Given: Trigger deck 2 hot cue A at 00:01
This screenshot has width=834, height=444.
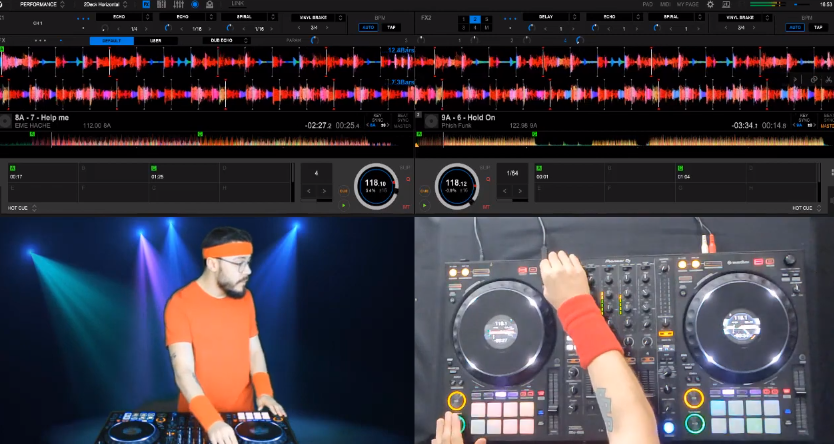Looking at the screenshot, I should pos(570,173).
